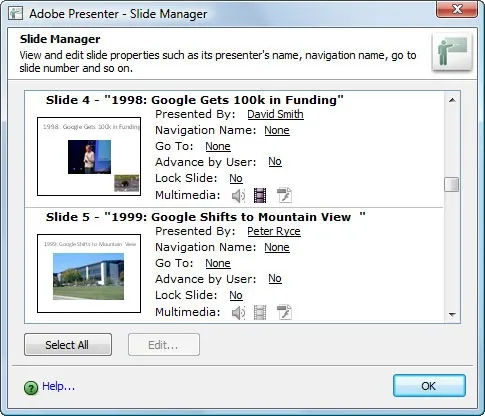This screenshot has height=416, width=485.
Task: Change Slide 5 Lock Slide value
Action: pyautogui.click(x=236, y=295)
